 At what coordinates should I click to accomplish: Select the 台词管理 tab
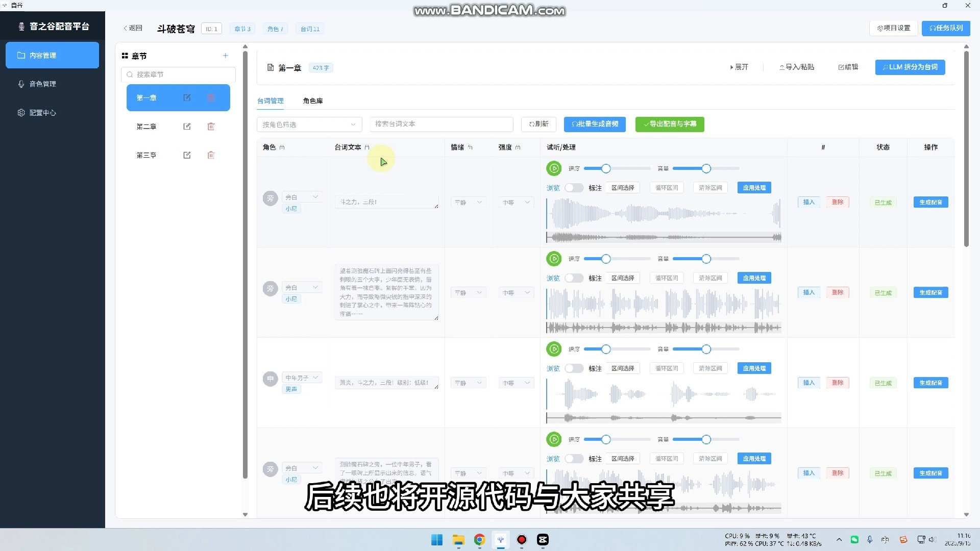[271, 101]
